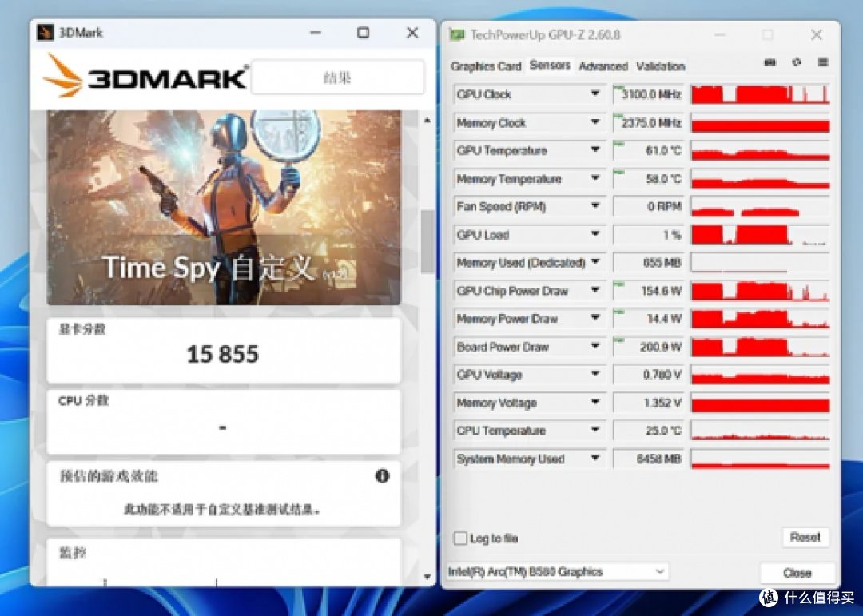Click the GPU-Z screenshot camera icon
Viewport: 863px width, 616px height.
770,62
